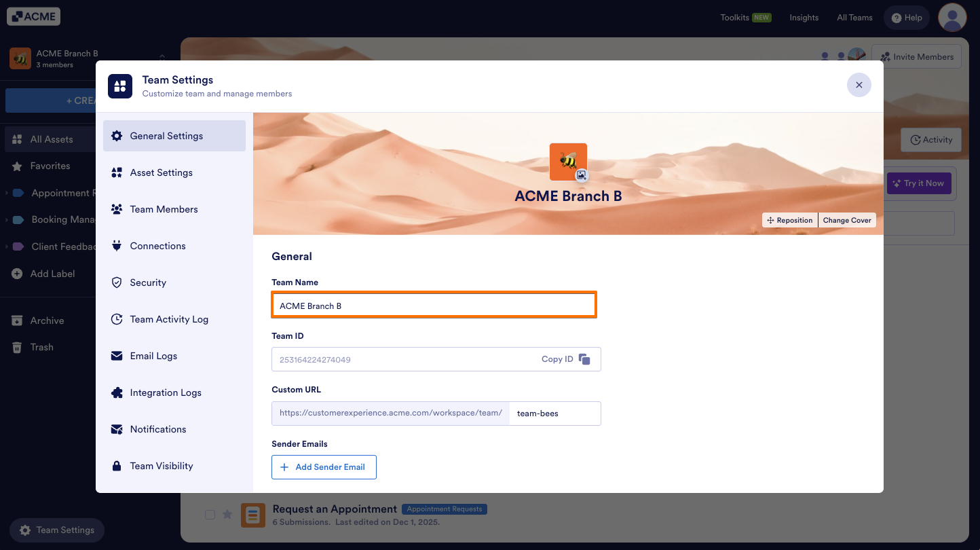980x550 pixels.
Task: Click the Copy ID icon
Action: coord(584,359)
